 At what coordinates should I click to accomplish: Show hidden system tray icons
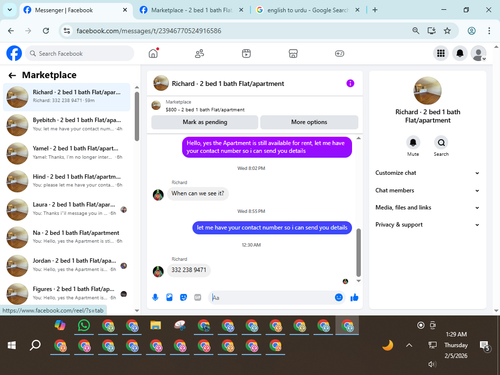tap(409, 345)
